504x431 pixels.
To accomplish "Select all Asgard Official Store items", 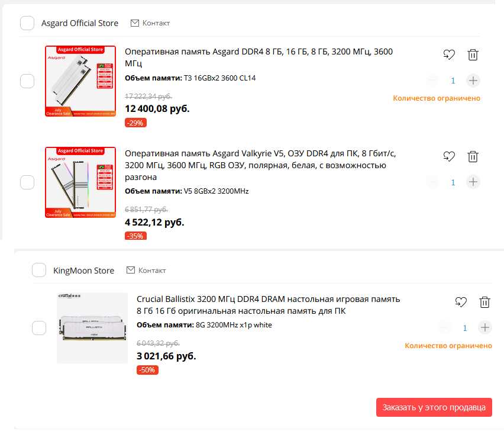I will (x=27, y=23).
